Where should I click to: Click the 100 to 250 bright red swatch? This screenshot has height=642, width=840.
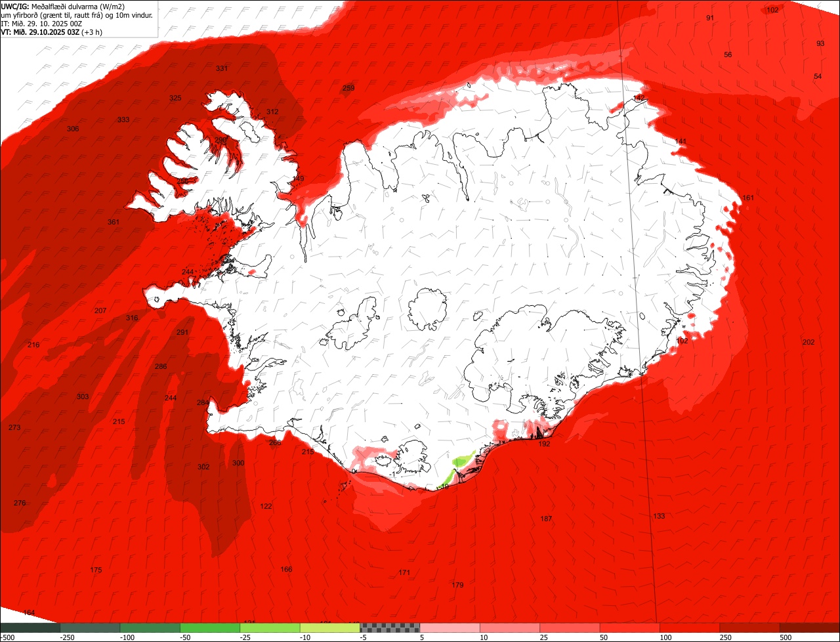point(689,628)
